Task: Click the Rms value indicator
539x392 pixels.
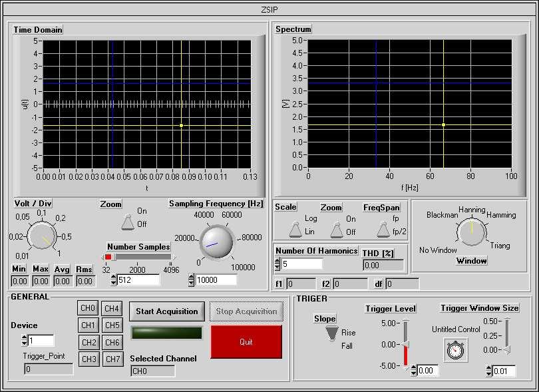Action: [x=85, y=282]
